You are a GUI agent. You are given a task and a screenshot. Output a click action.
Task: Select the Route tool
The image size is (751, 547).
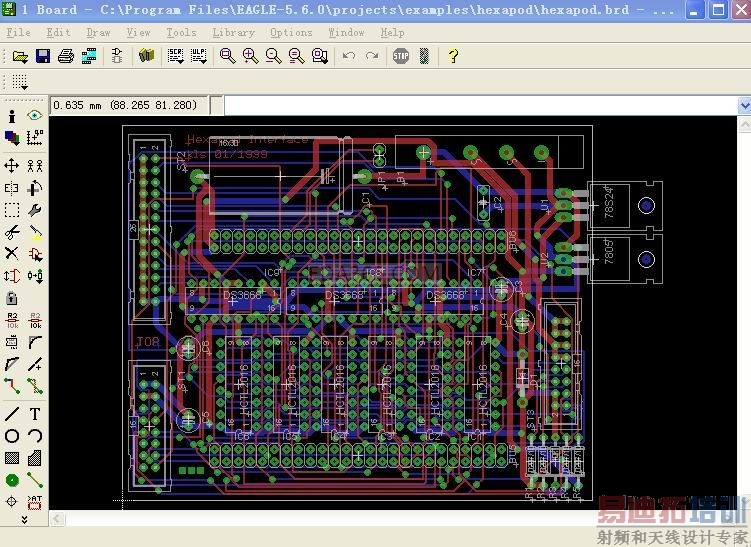(12, 386)
